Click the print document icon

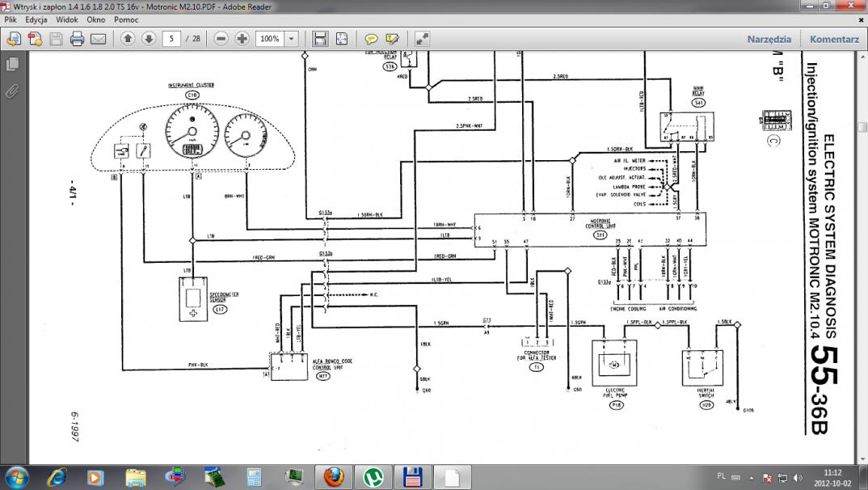pyautogui.click(x=77, y=39)
